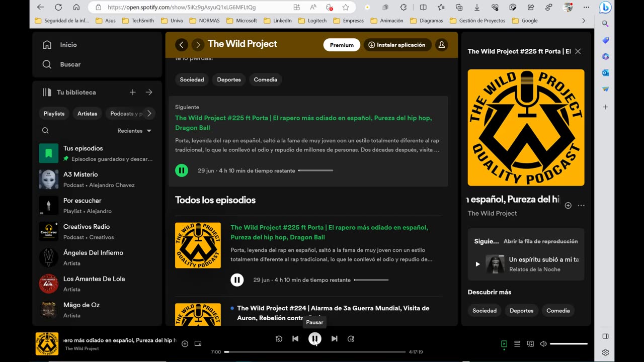Pause playback in the bottom player
The image size is (644, 362).
click(314, 339)
